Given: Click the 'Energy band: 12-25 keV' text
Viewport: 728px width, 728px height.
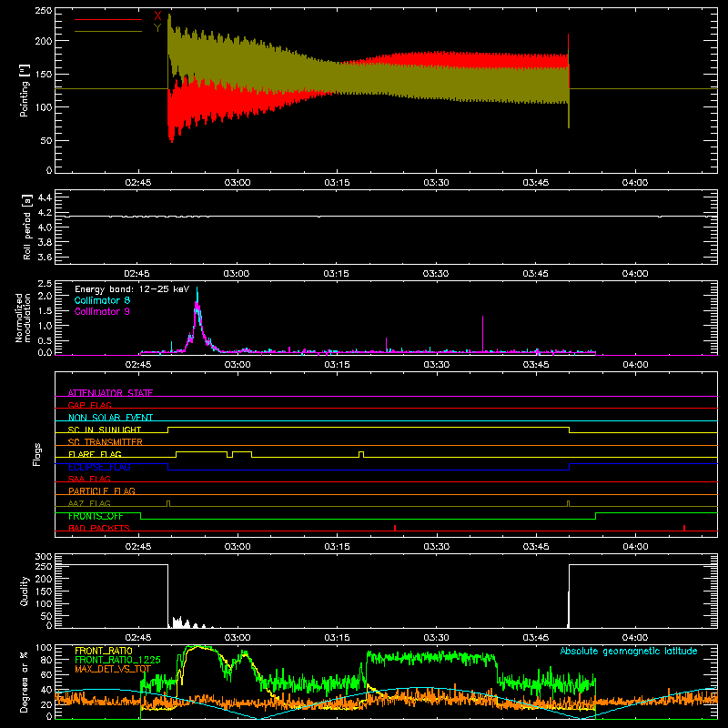Looking at the screenshot, I should click(132, 289).
